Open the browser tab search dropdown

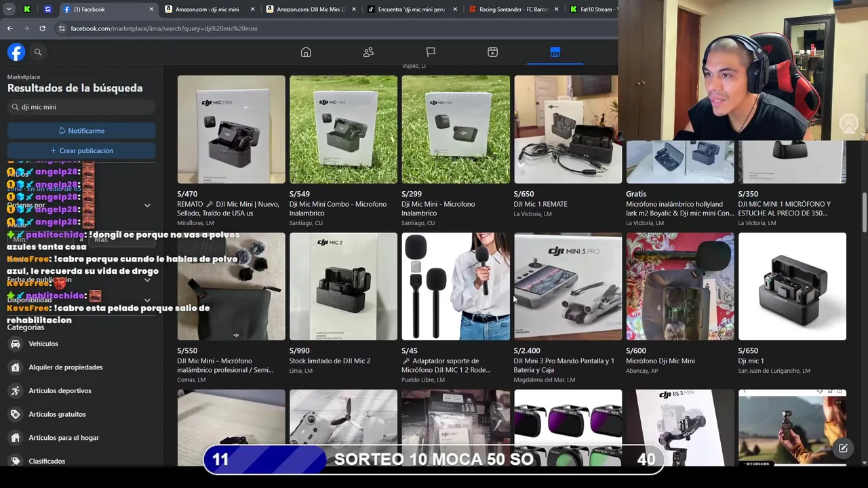(9, 9)
